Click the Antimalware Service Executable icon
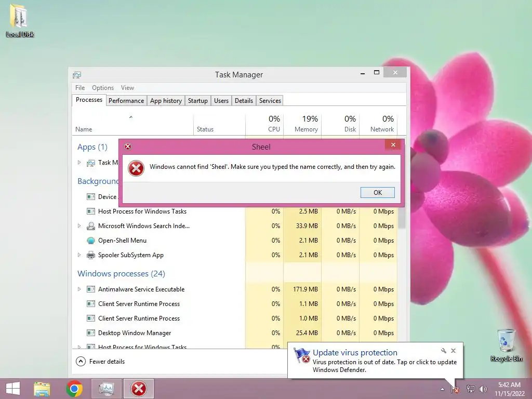The image size is (532, 399). (x=90, y=289)
